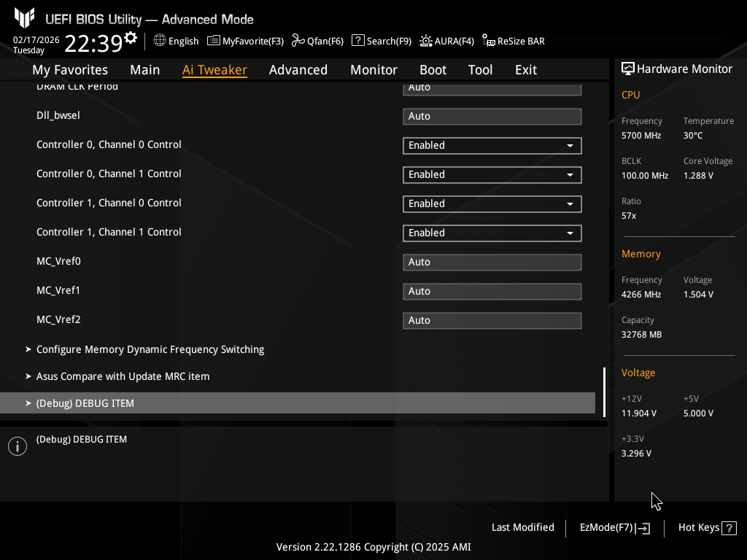Screen dimensions: 747x560
Task: Click the Core Voltage 1.288 V value
Action: pos(698,176)
